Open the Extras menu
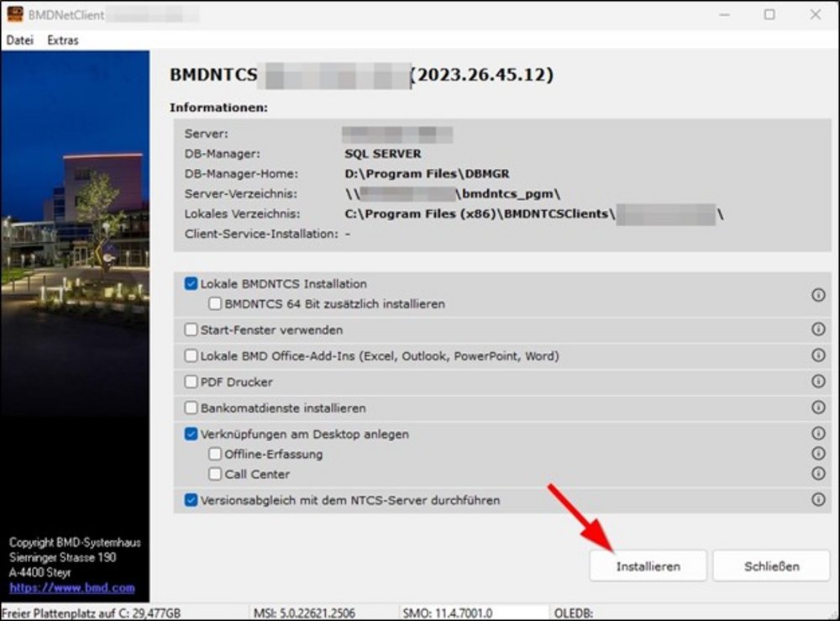The height and width of the screenshot is (621, 840). (63, 40)
